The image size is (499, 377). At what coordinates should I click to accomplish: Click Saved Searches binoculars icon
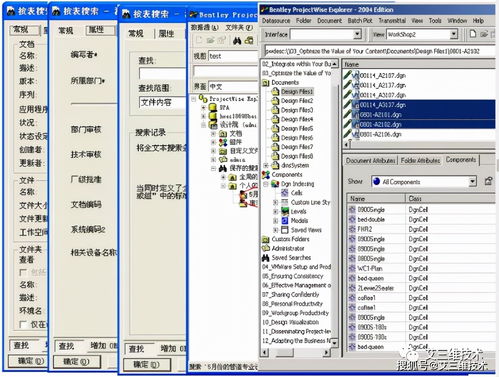tap(266, 258)
